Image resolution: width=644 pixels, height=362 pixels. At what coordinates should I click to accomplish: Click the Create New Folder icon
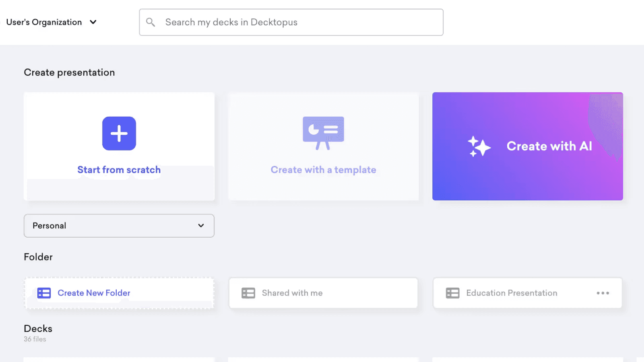pyautogui.click(x=44, y=293)
